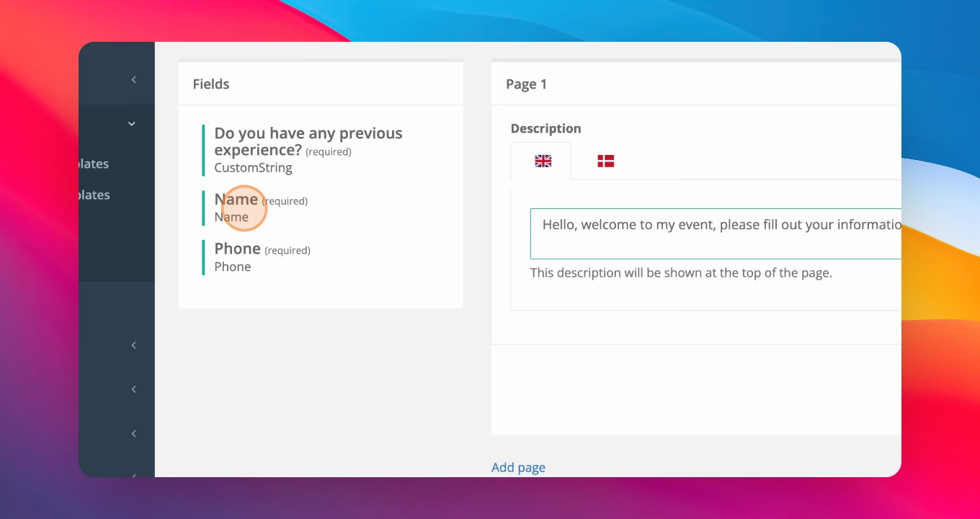Screen dimensions: 980x519
Task: Expand third collapsed sidebar chevron in lower sidebar
Action: click(x=133, y=434)
